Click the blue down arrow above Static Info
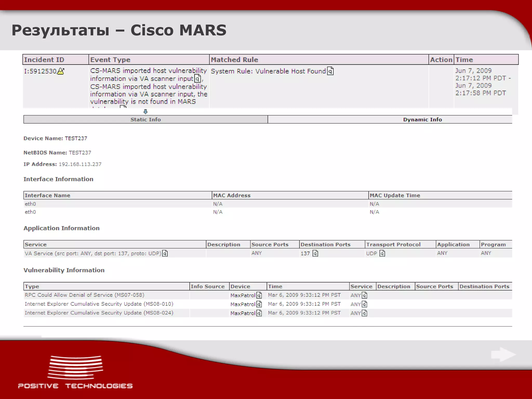 click(x=145, y=111)
